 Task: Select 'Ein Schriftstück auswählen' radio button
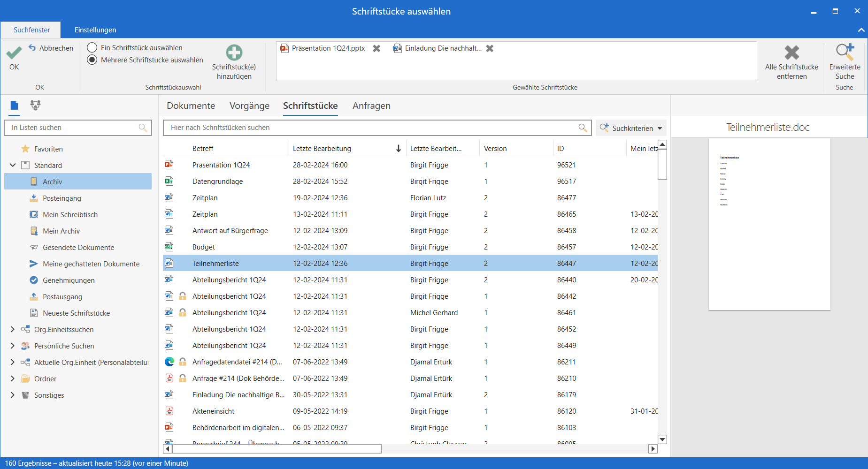pos(92,47)
